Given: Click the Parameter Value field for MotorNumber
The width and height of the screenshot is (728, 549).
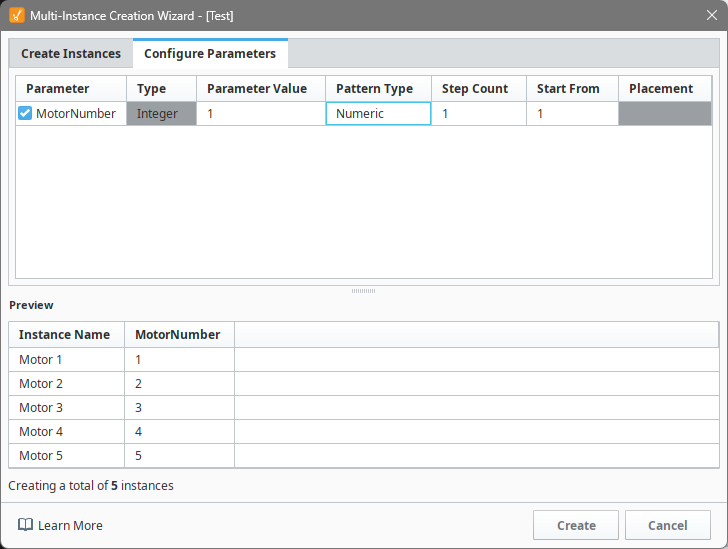Looking at the screenshot, I should (x=260, y=114).
